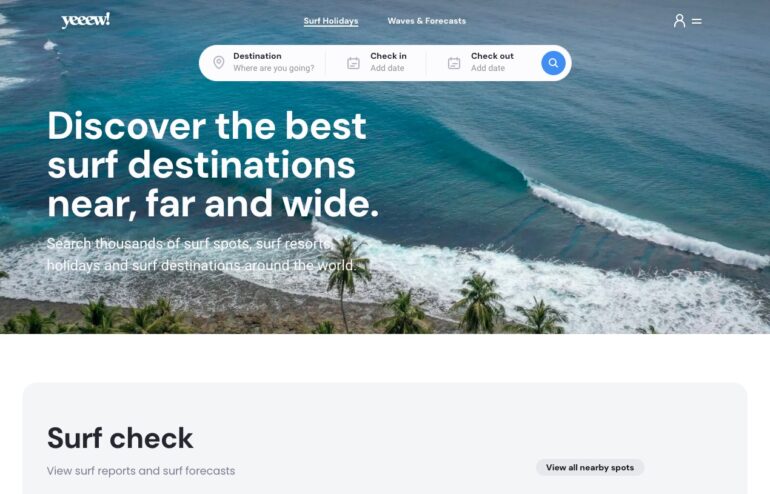The width and height of the screenshot is (770, 494).
Task: Click the Surf check heading
Action: (x=120, y=438)
